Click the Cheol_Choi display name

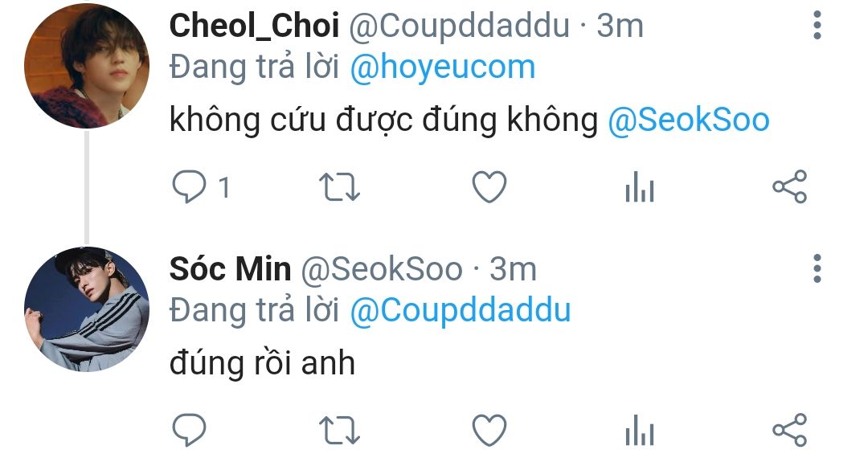254,26
